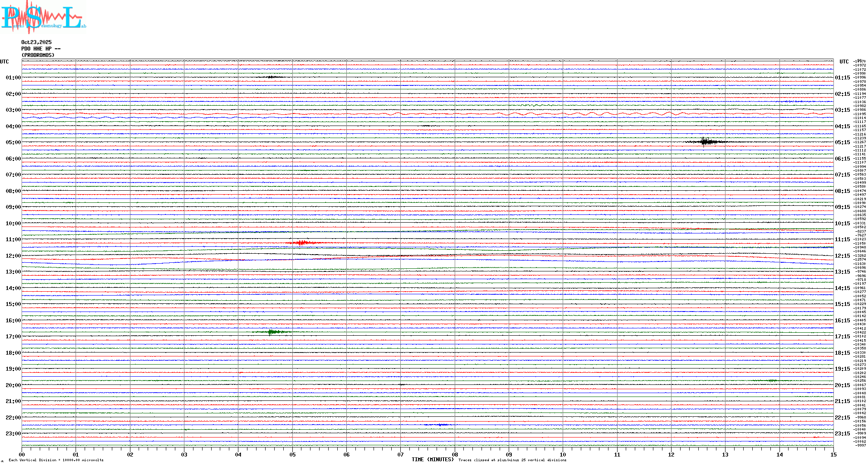This screenshot has width=868, height=466.
Task: Click the 17:15 label on right axis
Action: (842, 337)
